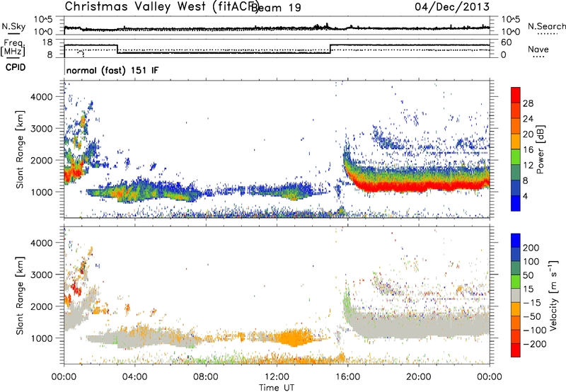Viewport: 566px width, 392px height.
Task: Click the '16:00' time tick label
Action: [x=347, y=377]
